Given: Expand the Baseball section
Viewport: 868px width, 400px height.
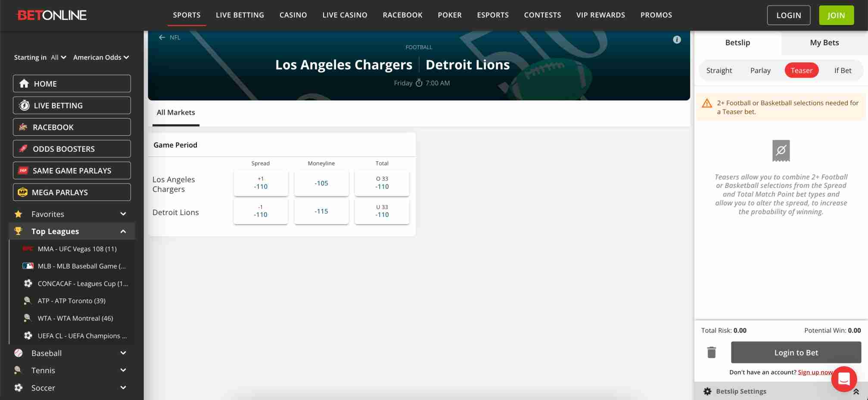Looking at the screenshot, I should (x=123, y=353).
